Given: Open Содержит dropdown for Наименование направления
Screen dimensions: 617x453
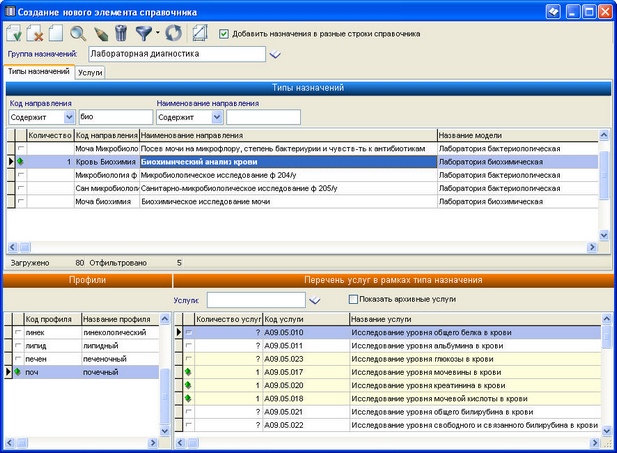Looking at the screenshot, I should pos(217,117).
